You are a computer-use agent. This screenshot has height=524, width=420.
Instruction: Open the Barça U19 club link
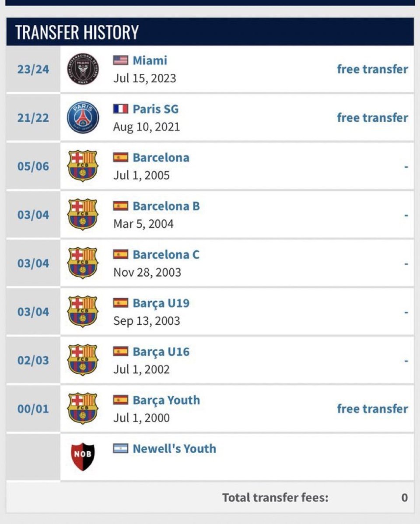(161, 303)
